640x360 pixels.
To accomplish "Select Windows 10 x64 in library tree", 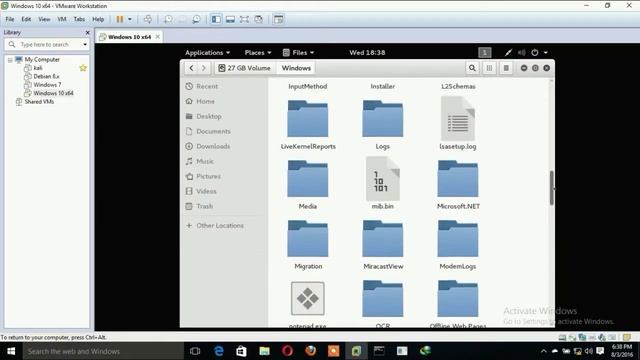I will [x=53, y=93].
